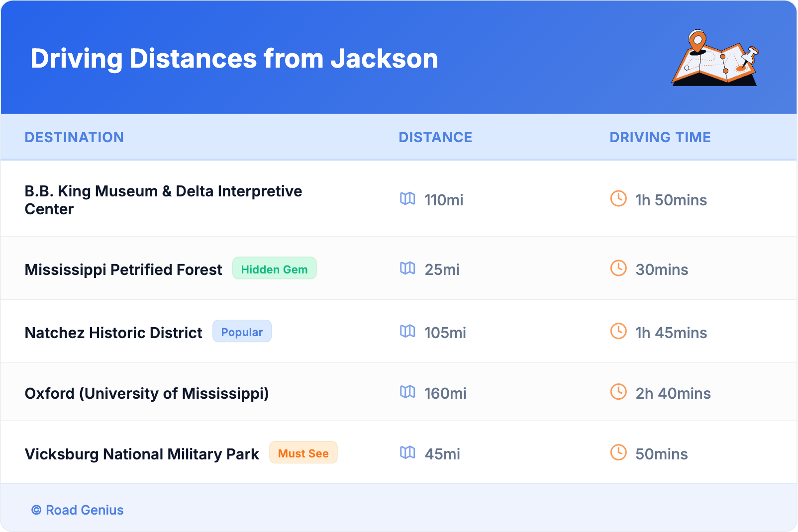Click the Popular badge
Screen dimensions: 798x532
click(x=242, y=332)
